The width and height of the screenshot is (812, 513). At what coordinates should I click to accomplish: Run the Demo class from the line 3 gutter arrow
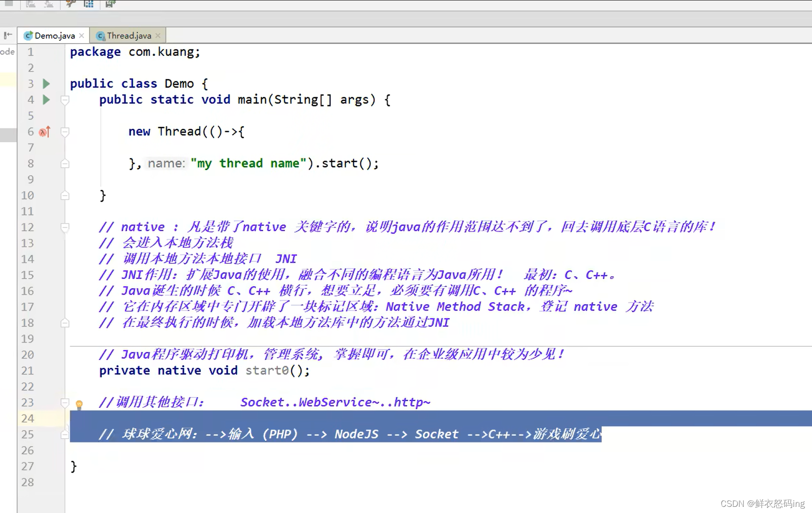(x=46, y=84)
